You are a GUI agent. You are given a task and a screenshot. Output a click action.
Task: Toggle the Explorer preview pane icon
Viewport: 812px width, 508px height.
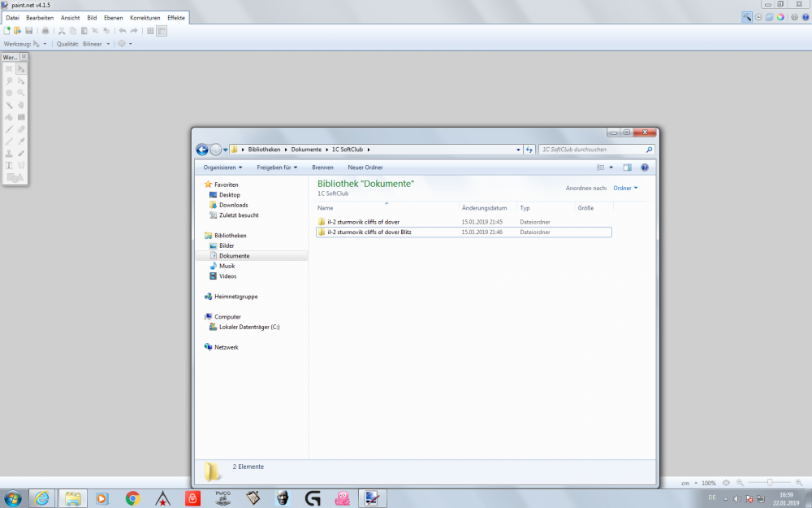(x=627, y=167)
